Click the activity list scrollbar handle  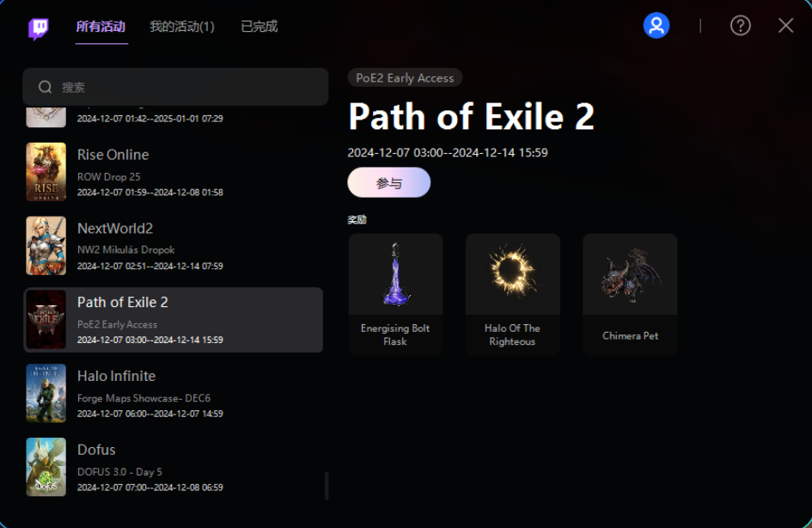pos(327,486)
